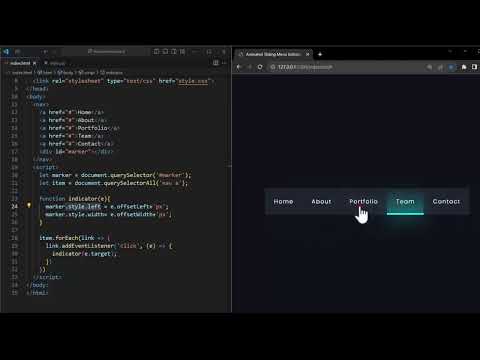Reload the browser page
The width and height of the screenshot is (480, 360).
[260, 67]
